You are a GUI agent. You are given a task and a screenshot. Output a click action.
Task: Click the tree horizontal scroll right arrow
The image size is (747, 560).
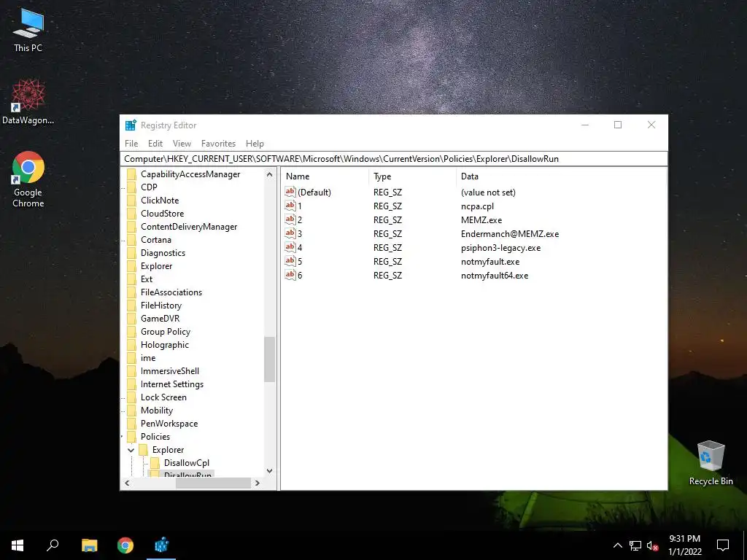(258, 483)
